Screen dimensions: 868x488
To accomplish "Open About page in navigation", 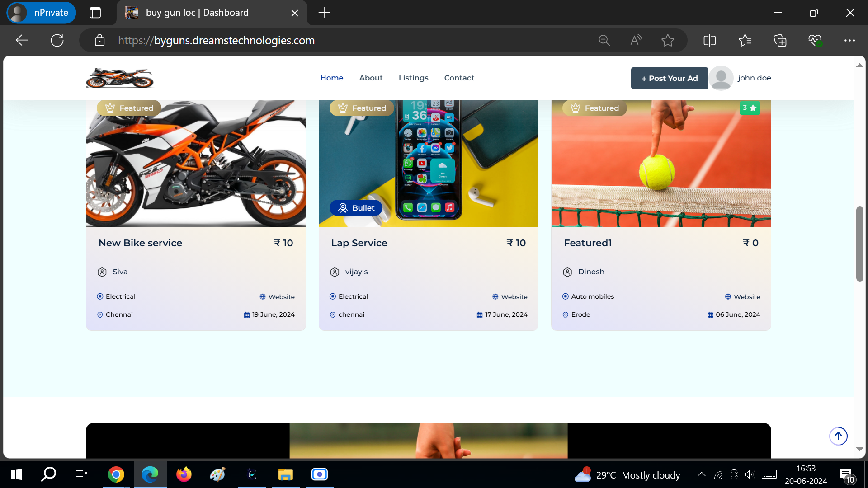I will coord(371,78).
